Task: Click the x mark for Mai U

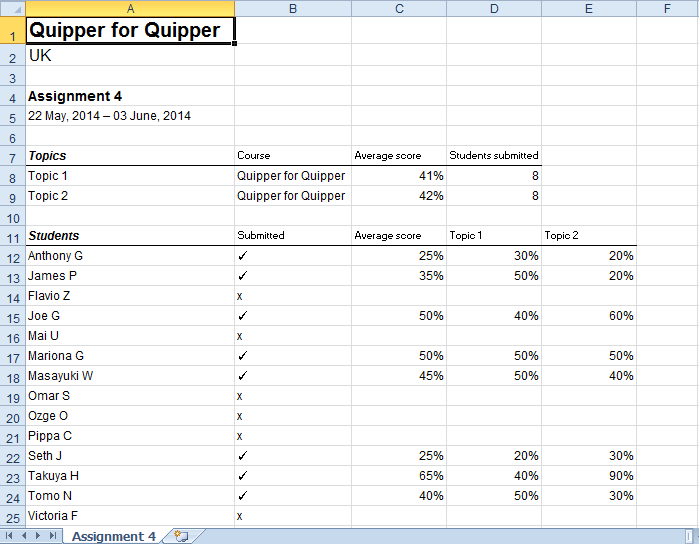Action: [x=293, y=336]
